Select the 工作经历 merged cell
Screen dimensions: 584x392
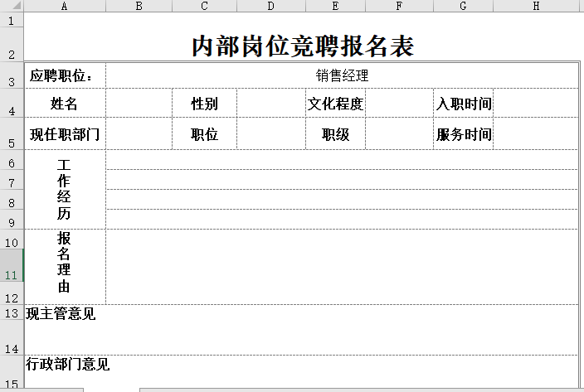(x=66, y=189)
